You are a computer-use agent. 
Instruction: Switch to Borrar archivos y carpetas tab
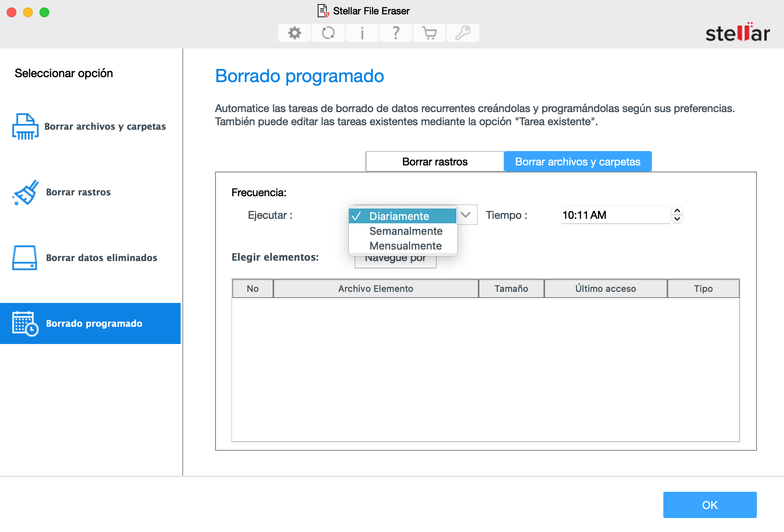[578, 162]
